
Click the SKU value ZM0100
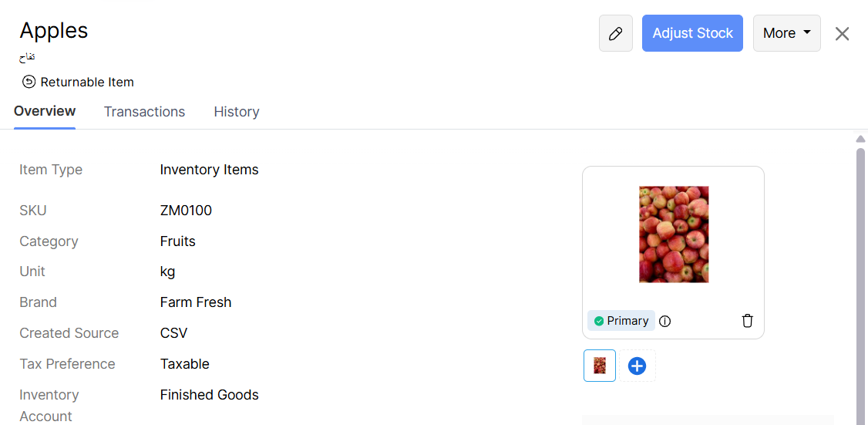186,211
